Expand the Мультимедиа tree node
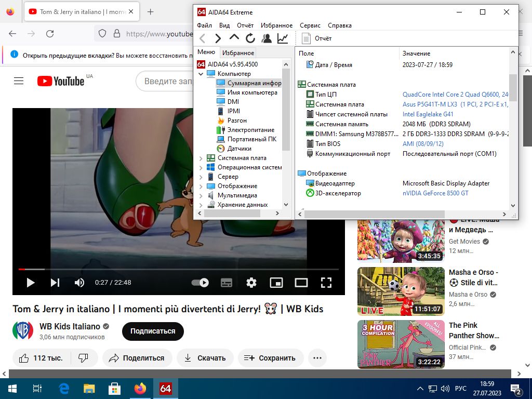This screenshot has height=399, width=532. (x=201, y=196)
